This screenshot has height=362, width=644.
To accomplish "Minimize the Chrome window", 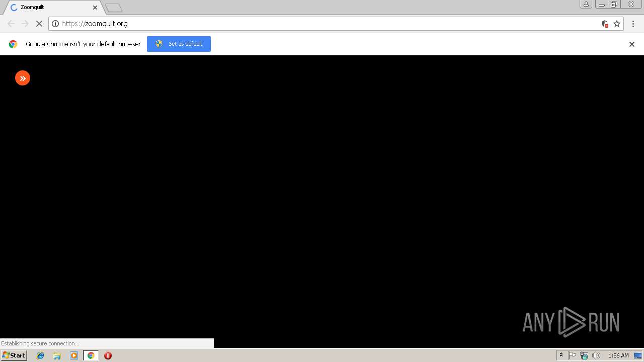I will point(601,5).
